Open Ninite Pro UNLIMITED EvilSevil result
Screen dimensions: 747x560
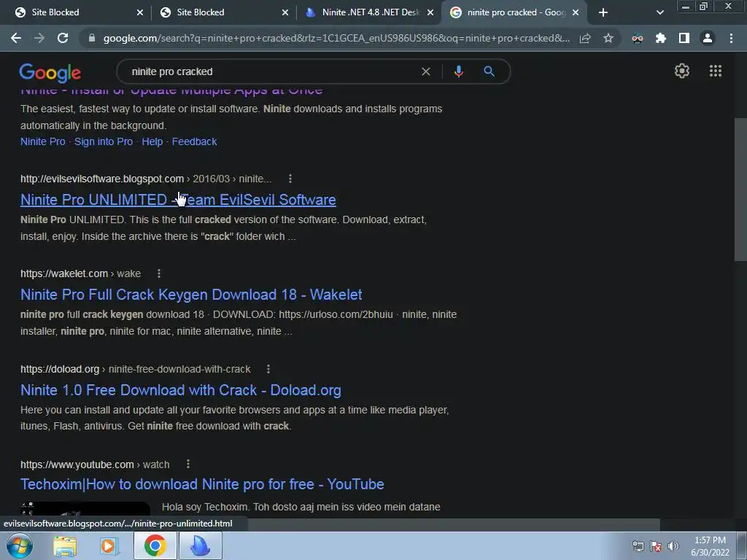pos(178,200)
